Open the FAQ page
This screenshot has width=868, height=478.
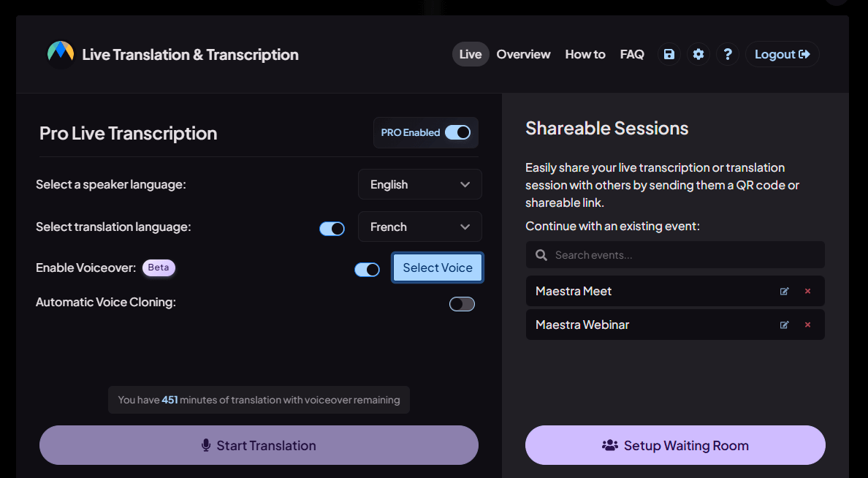(x=632, y=54)
